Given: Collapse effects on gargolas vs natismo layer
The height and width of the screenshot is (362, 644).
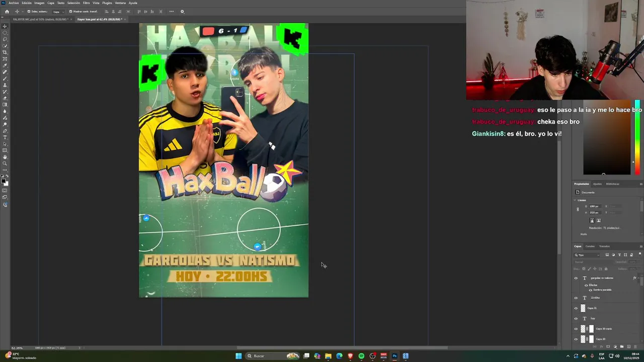Looking at the screenshot, I should click(x=638, y=278).
